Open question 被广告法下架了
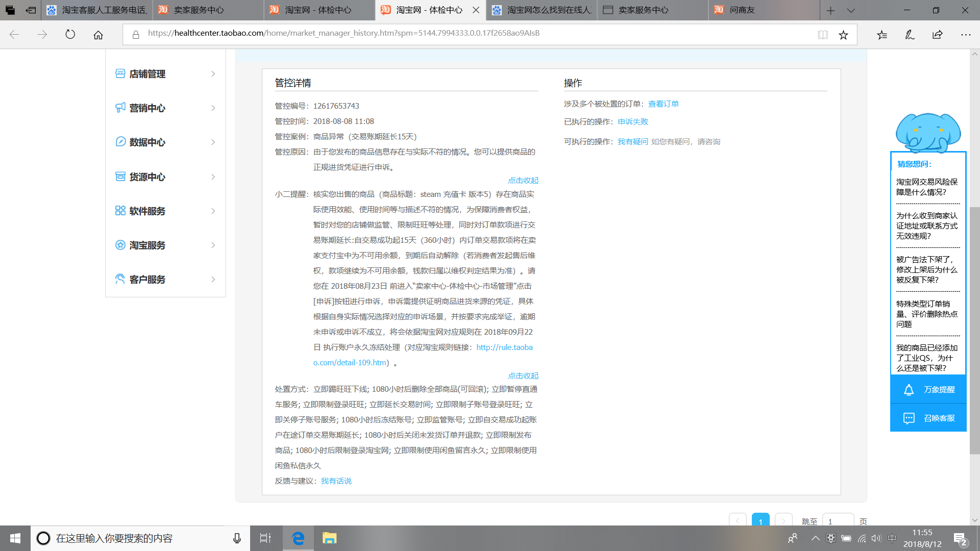Viewport: 980px width, 551px height. tap(927, 269)
